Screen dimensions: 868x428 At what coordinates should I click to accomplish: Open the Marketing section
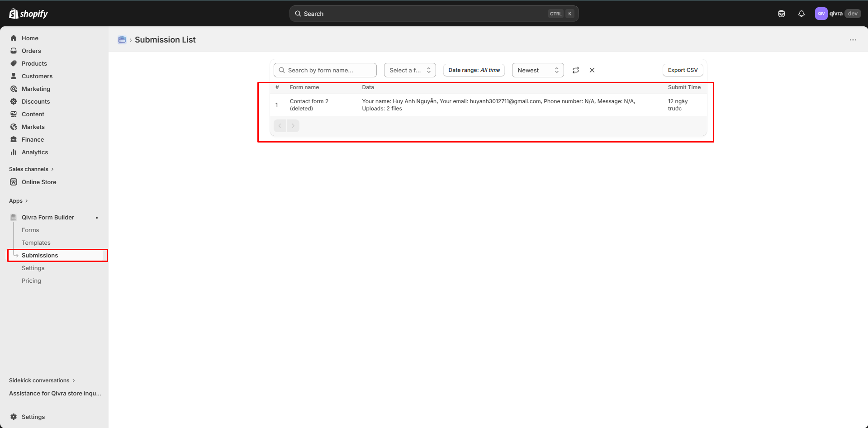36,89
